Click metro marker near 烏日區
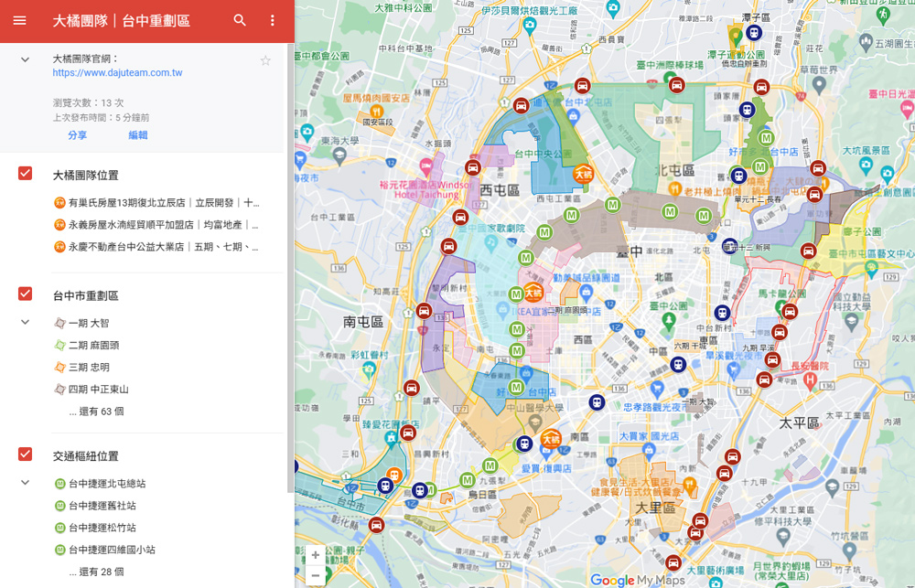The image size is (915, 588). [467, 480]
